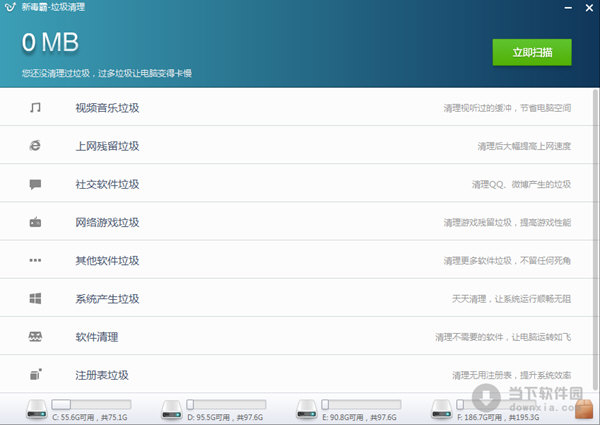Select the 社交软件垃圾 row label

(x=107, y=184)
